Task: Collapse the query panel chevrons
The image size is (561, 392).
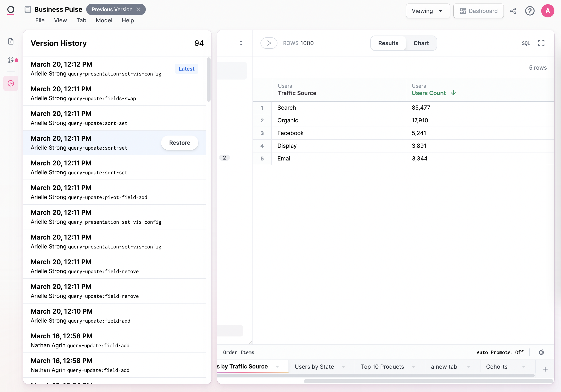Action: [241, 43]
